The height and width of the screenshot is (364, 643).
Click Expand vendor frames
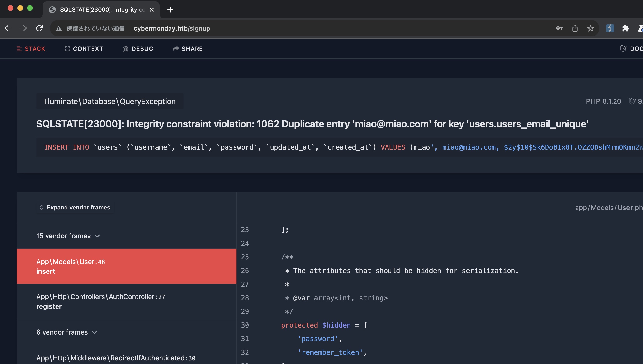(x=75, y=207)
